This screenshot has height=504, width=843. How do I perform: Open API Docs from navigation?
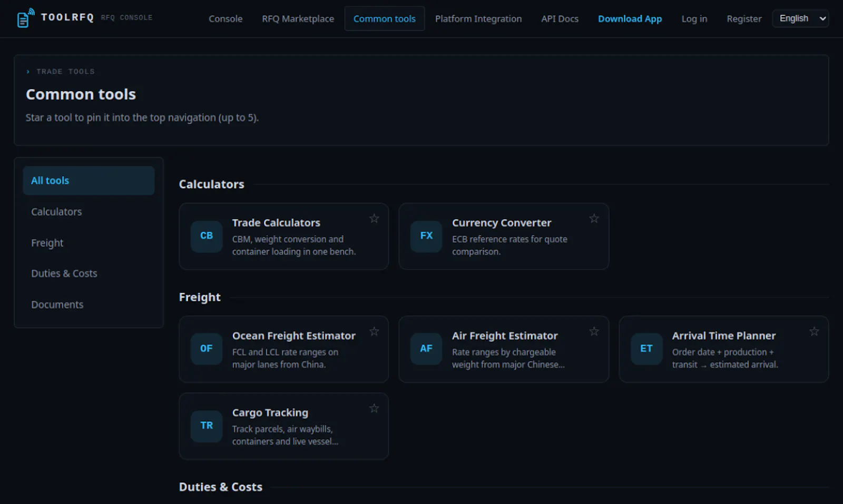coord(560,19)
